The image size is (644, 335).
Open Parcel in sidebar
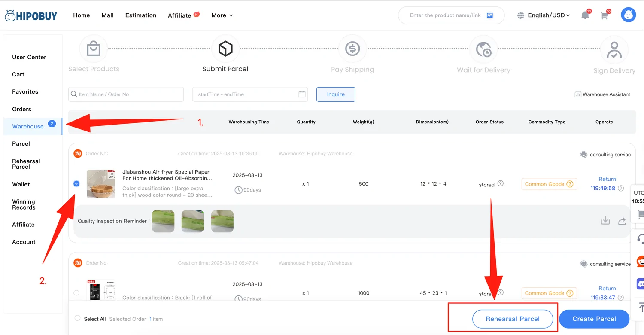[x=21, y=143]
